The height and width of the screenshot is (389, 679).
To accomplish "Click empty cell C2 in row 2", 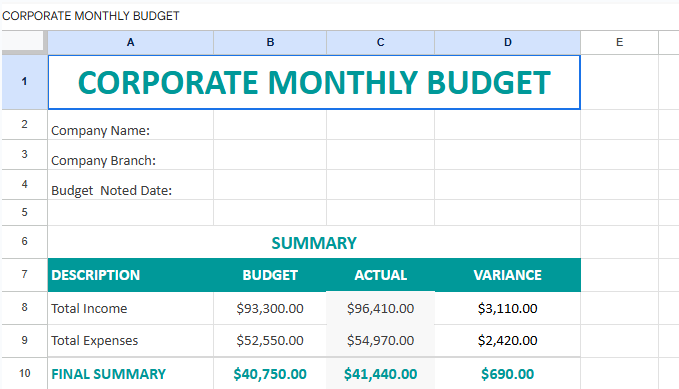I will coord(381,125).
